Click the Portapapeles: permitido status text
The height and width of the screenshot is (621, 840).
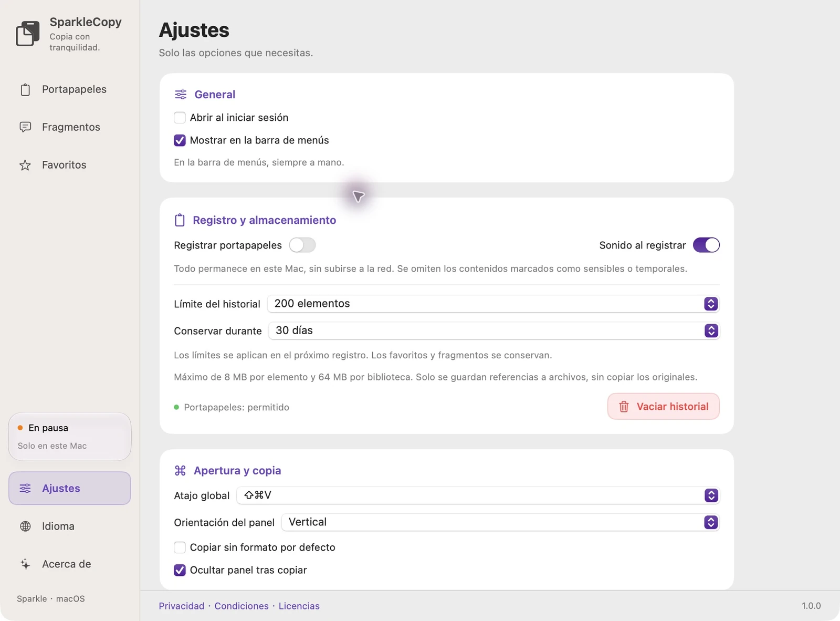point(236,407)
